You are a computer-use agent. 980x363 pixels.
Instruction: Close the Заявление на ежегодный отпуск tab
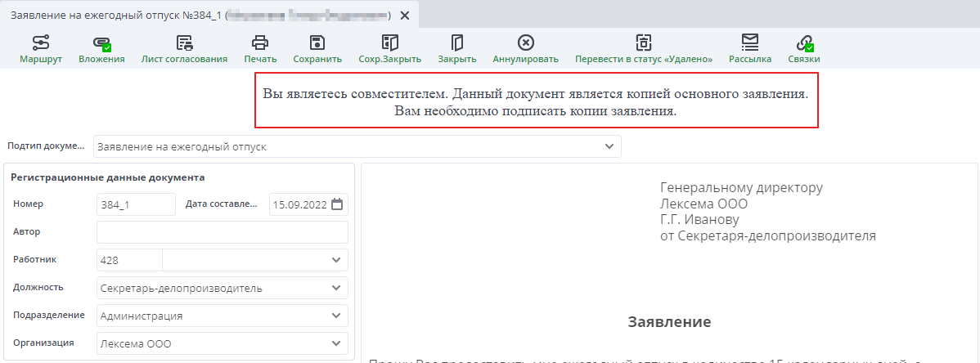pyautogui.click(x=404, y=16)
